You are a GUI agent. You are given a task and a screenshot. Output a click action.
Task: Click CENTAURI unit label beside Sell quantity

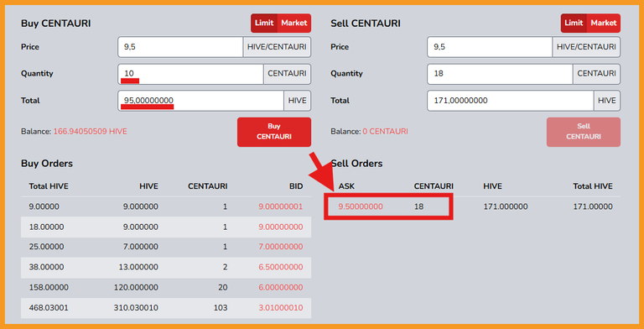tap(597, 74)
